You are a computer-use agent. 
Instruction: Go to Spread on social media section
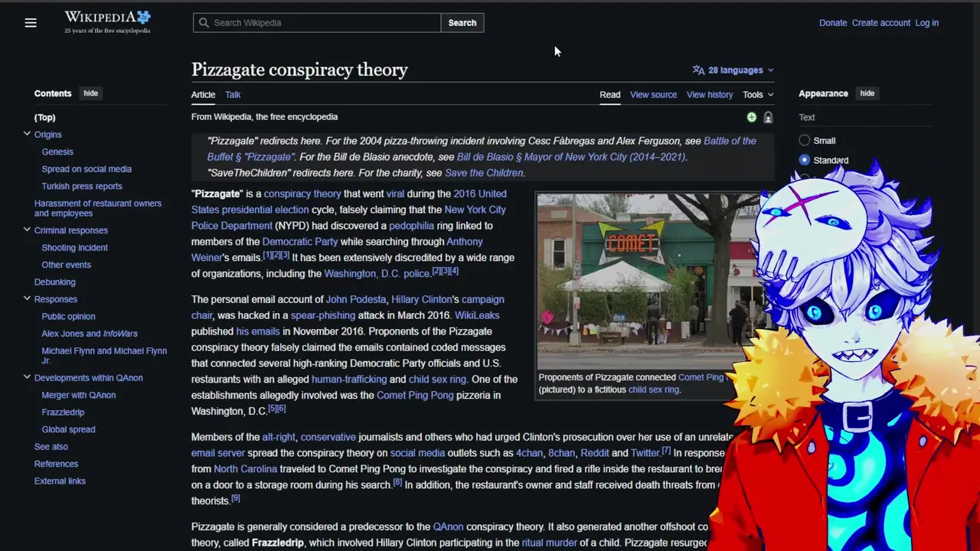coord(87,169)
